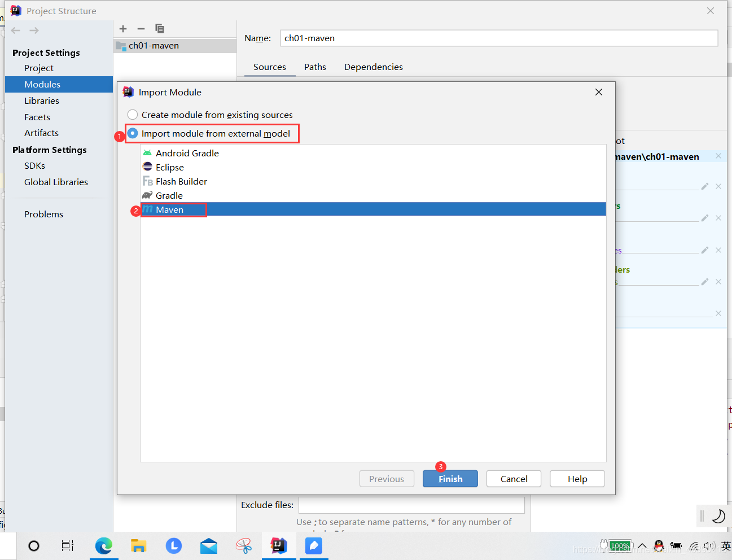Remove the module with the minus icon
This screenshot has height=560, width=732.
coord(141,29)
